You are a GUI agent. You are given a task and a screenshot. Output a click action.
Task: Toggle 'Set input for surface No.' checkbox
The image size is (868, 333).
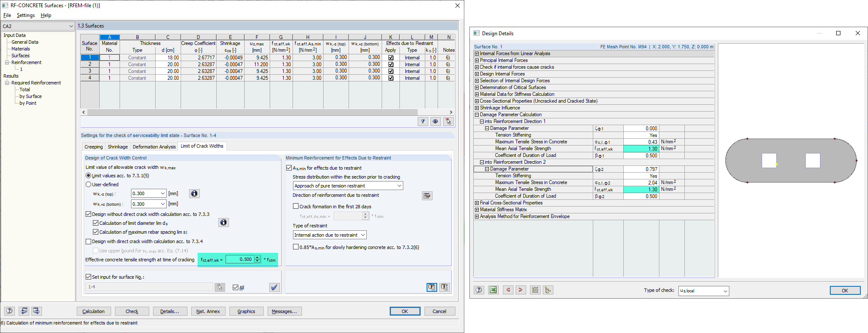tap(88, 277)
